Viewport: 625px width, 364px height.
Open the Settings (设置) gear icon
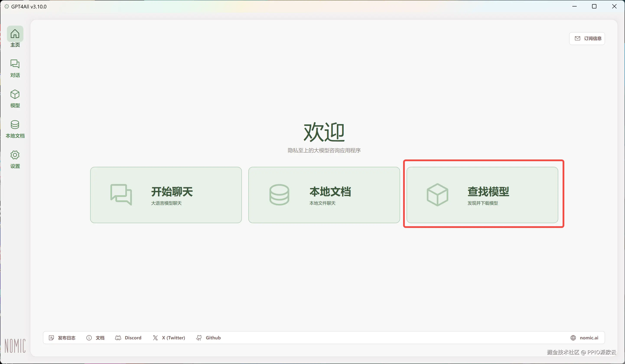tap(15, 155)
